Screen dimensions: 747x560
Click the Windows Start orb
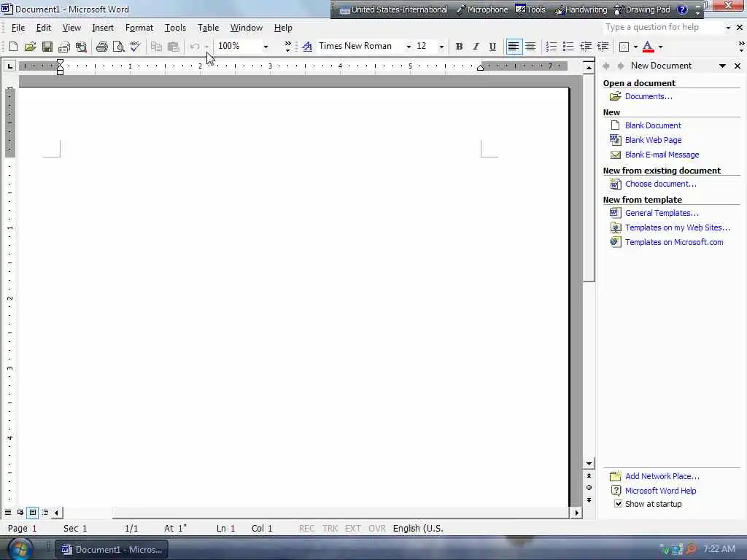(19, 548)
